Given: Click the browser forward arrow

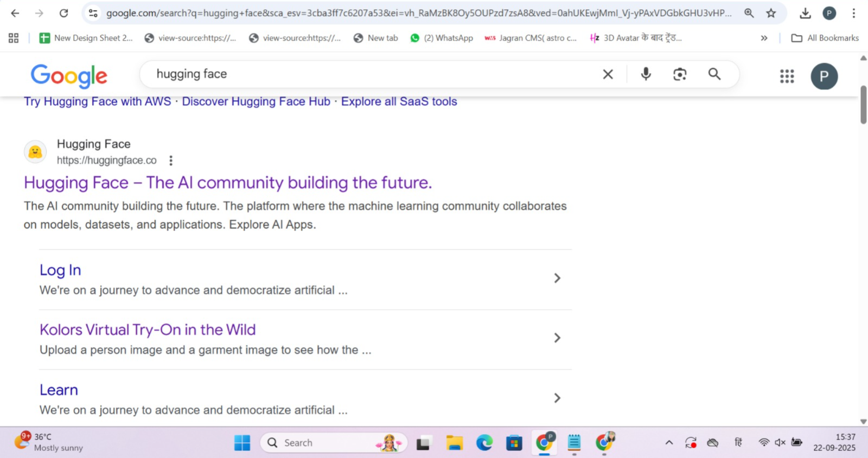Looking at the screenshot, I should click(x=39, y=13).
